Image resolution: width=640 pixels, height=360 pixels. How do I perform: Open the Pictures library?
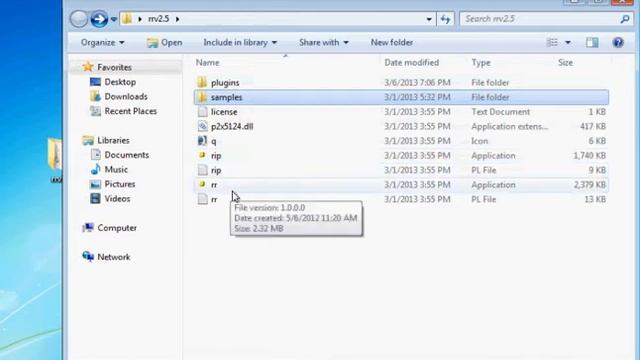(x=120, y=184)
